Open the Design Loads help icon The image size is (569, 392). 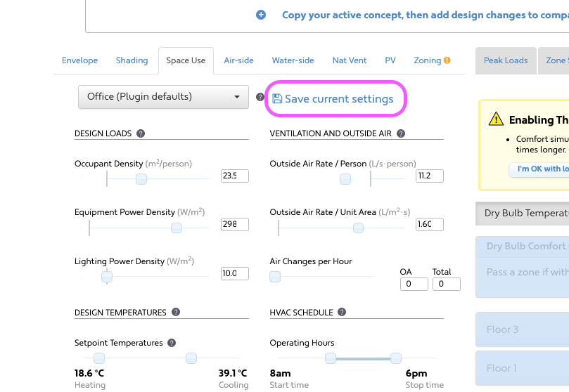tap(141, 133)
